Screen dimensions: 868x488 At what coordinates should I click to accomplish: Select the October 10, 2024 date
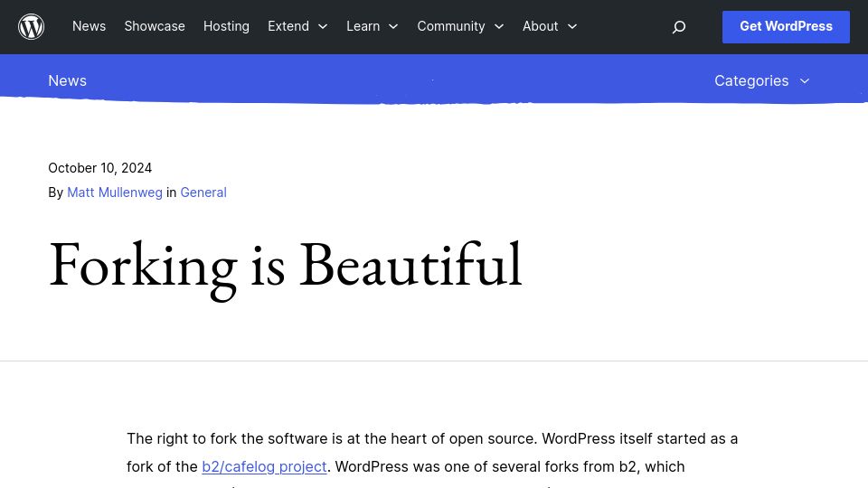[x=99, y=168]
